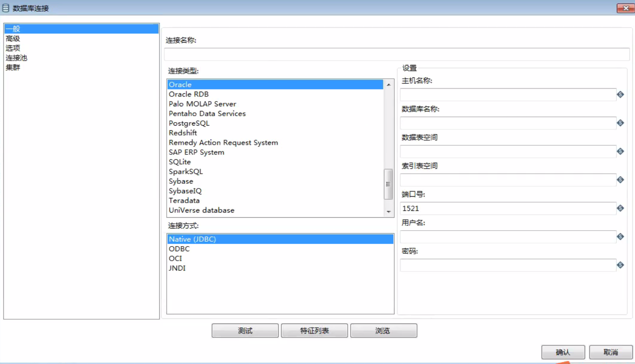Open the 选项 settings page
The width and height of the screenshot is (635, 364).
(x=12, y=48)
